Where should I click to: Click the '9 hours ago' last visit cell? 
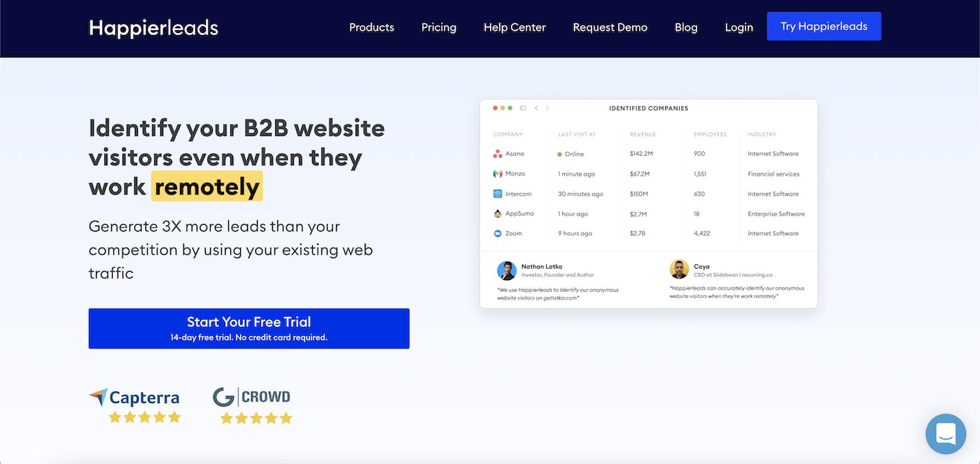point(575,234)
